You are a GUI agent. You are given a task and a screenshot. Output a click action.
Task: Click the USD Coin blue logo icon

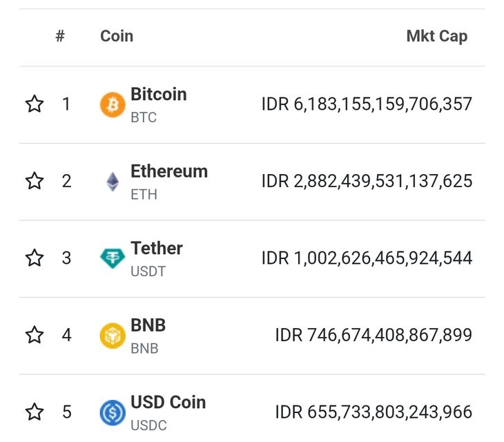[x=113, y=413]
